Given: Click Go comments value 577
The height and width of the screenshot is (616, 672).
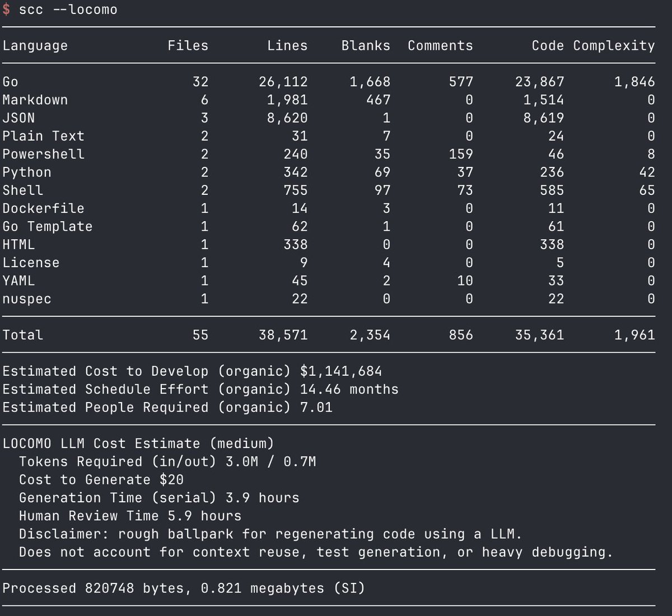Looking at the screenshot, I should click(x=461, y=82).
